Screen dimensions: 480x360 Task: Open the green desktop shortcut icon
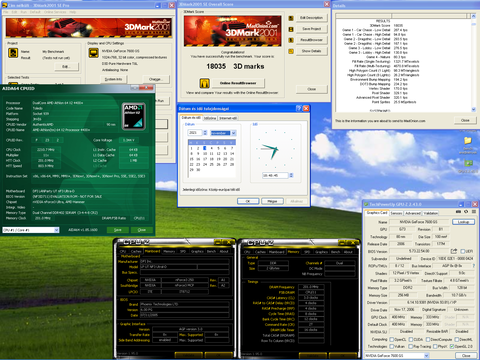click(x=468, y=163)
